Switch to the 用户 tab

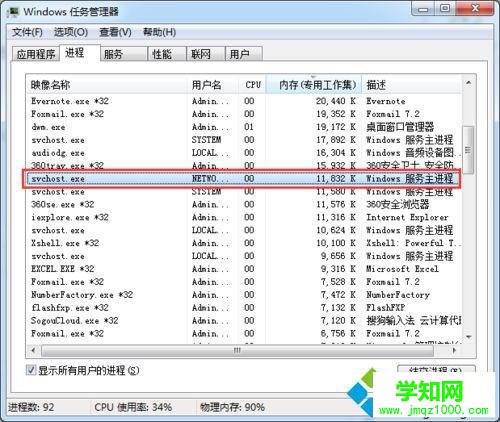244,54
